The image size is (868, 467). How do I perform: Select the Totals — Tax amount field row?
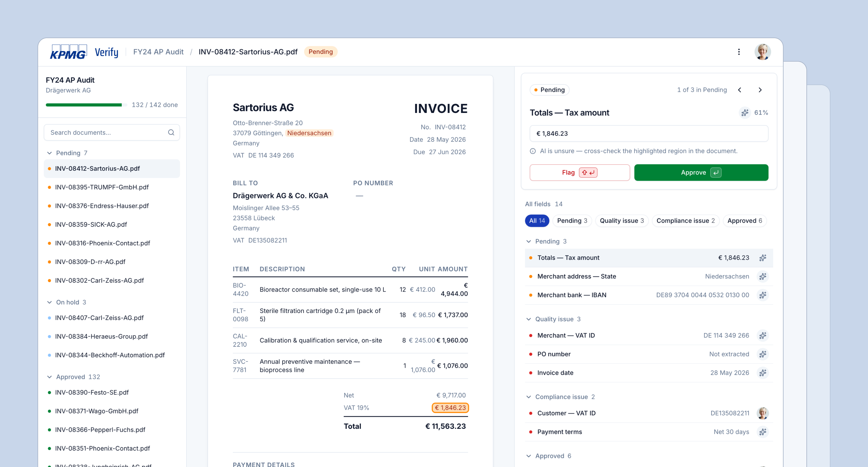[x=649, y=258]
